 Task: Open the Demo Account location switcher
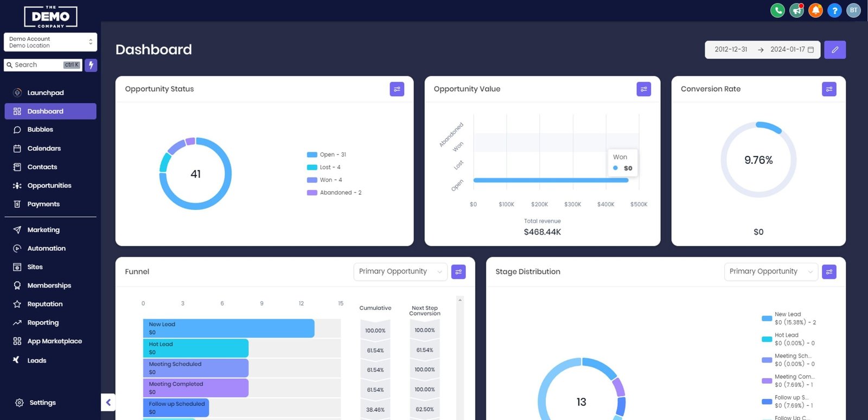tap(50, 42)
